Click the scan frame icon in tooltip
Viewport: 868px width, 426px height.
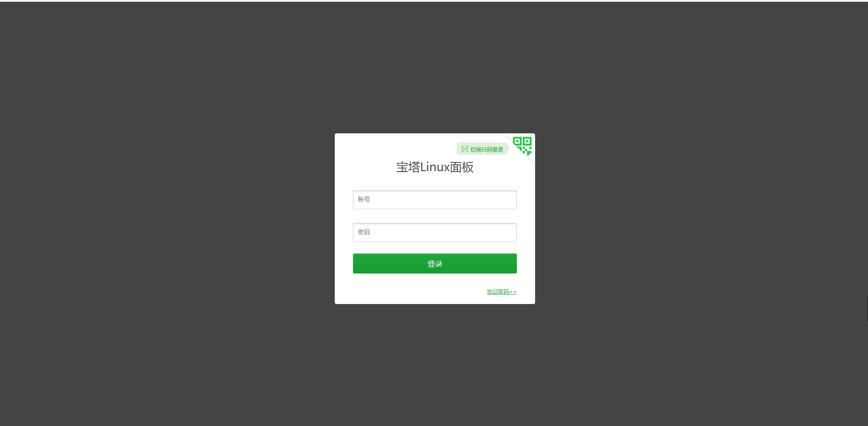[x=465, y=149]
